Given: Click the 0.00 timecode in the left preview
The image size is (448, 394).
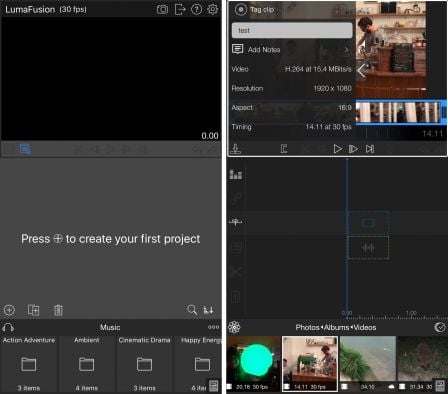Looking at the screenshot, I should click(x=210, y=136).
